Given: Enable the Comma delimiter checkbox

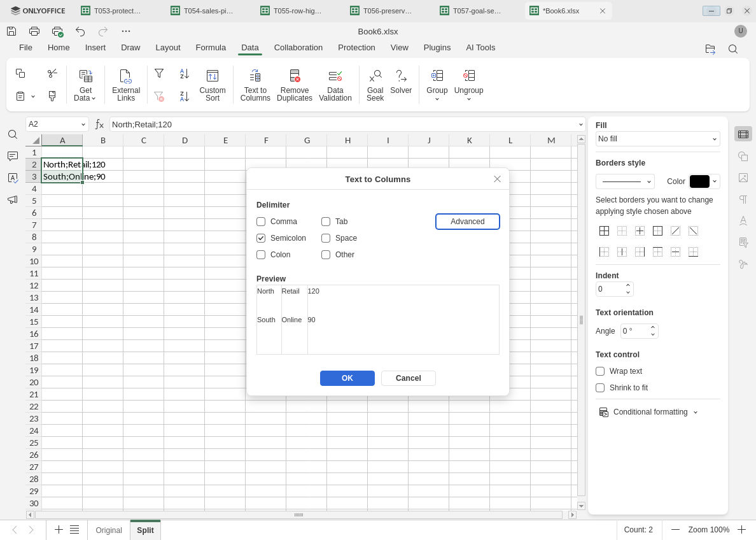Looking at the screenshot, I should 261,222.
